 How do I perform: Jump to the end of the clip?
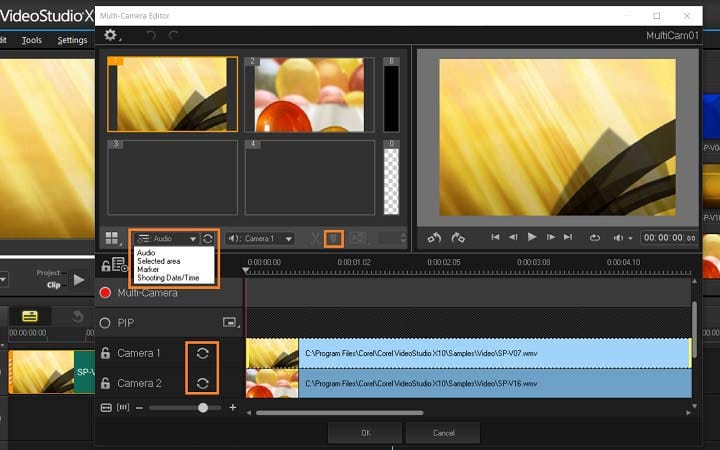568,237
